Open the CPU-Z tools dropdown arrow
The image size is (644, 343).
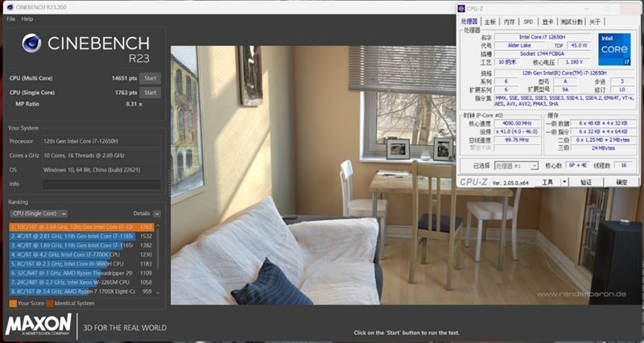[565, 182]
